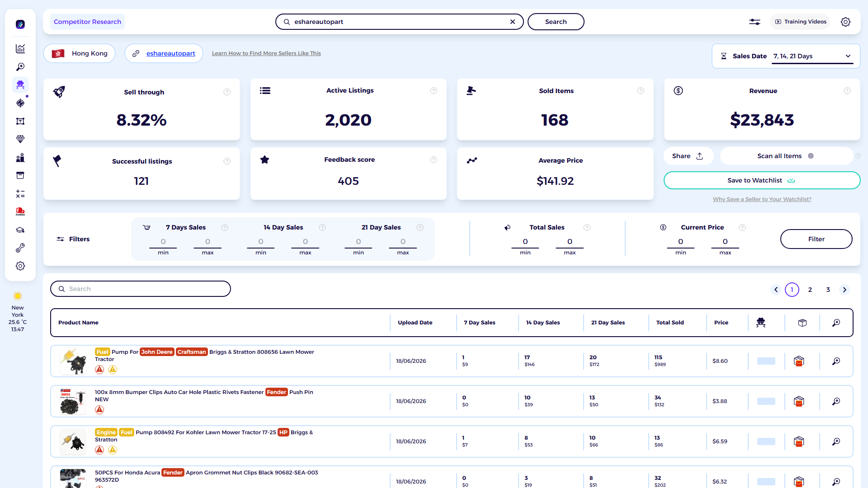Open the archive box sidebar icon
The image size is (868, 488).
[x=20, y=175]
